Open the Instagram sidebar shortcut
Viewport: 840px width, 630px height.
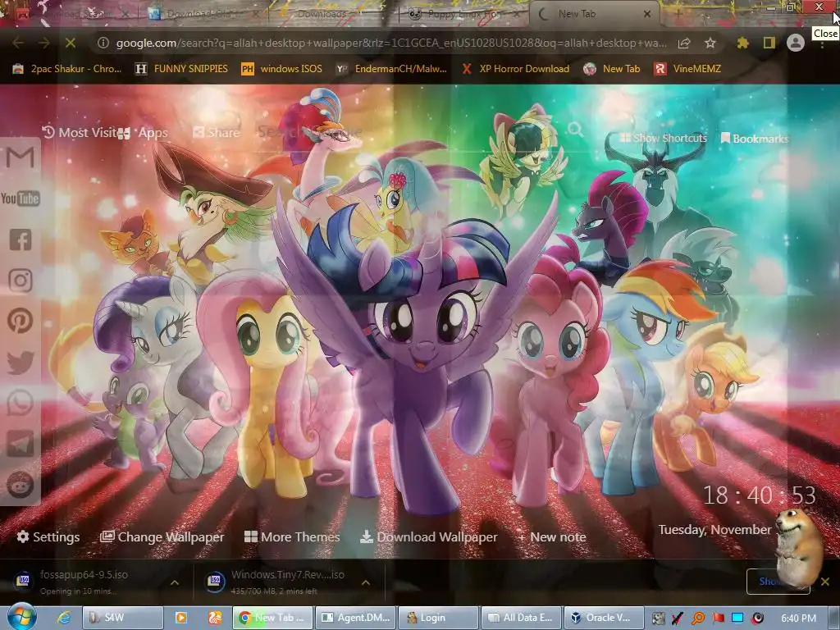[x=21, y=281]
